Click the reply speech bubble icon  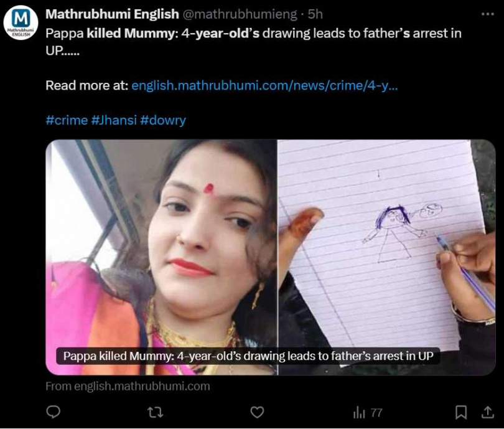[53, 412]
